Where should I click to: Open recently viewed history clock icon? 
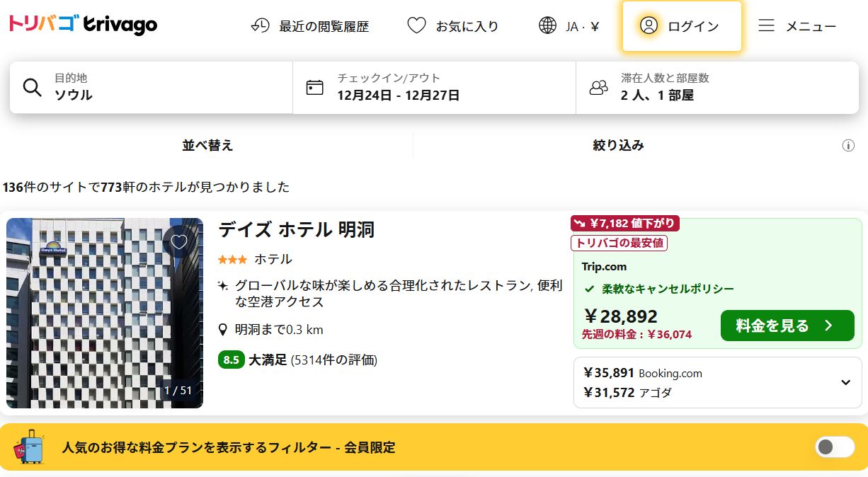click(x=261, y=26)
